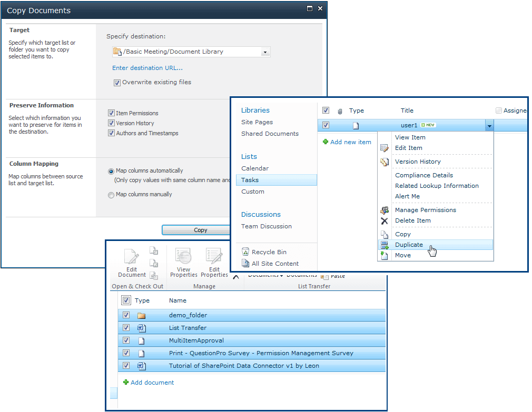Uncheck the Tutorial of SharePoint row checkbox

(126, 366)
